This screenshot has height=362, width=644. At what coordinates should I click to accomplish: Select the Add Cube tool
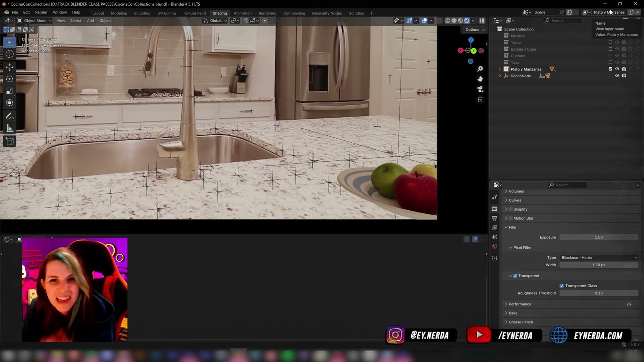click(x=9, y=141)
